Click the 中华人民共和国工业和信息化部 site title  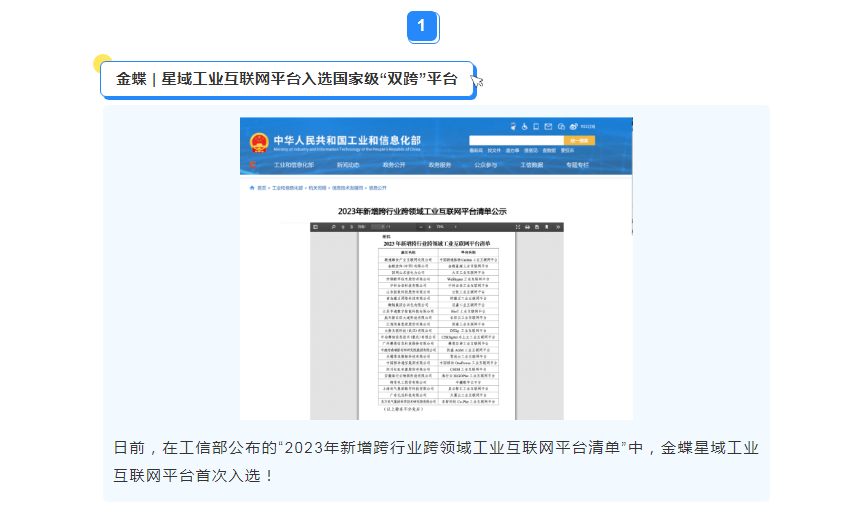coord(347,140)
